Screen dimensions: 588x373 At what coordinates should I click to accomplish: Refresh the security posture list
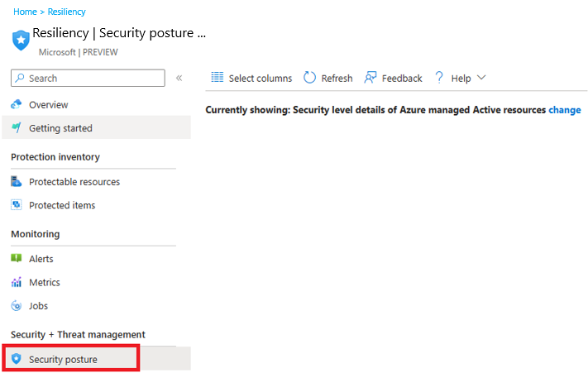[328, 78]
